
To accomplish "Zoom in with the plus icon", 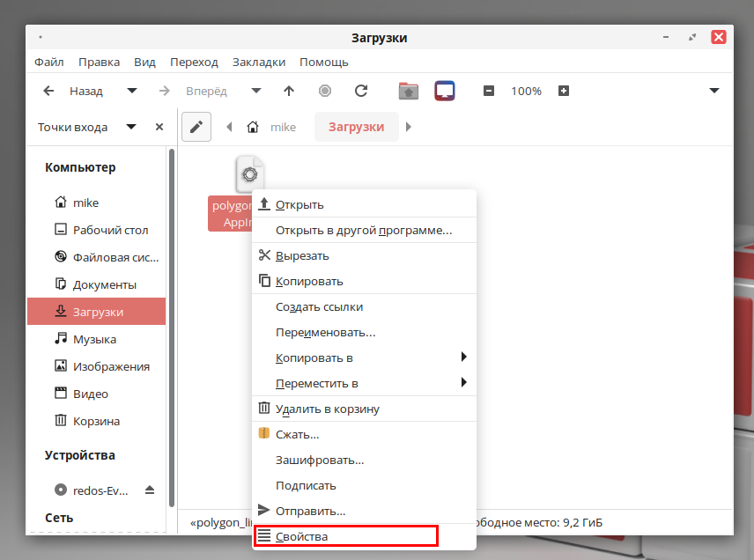I will (x=564, y=91).
